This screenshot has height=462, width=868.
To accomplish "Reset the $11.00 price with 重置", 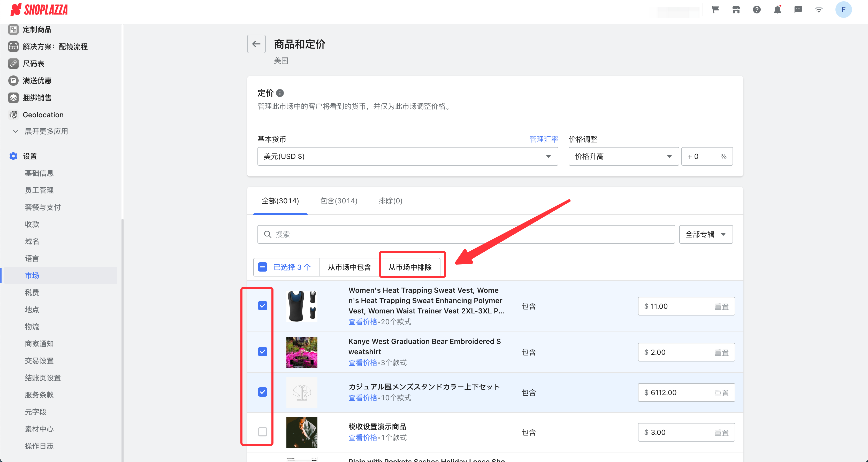I will tap(721, 306).
